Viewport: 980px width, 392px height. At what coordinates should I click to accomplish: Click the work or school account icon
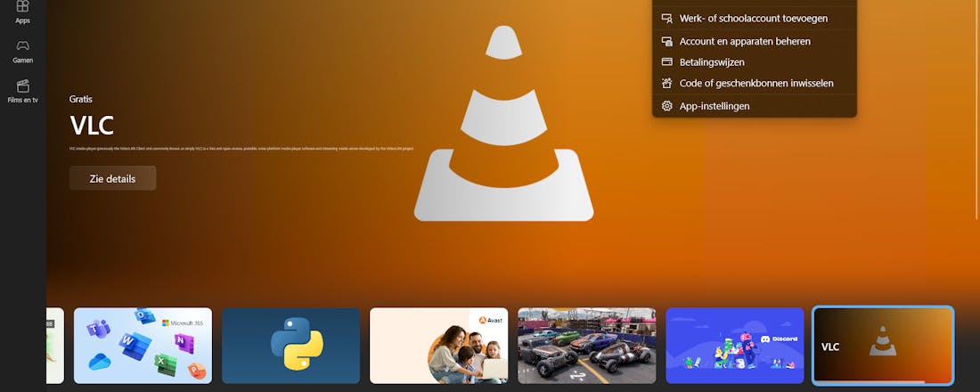click(x=667, y=18)
